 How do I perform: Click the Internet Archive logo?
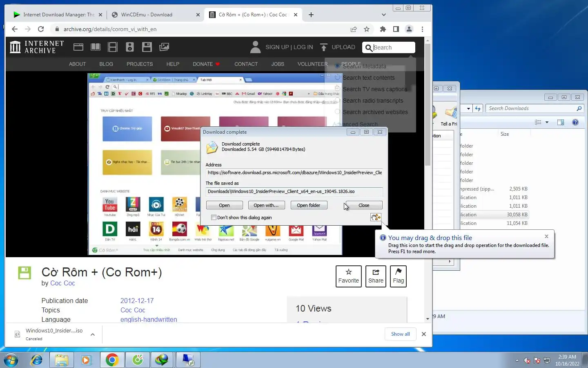[37, 47]
